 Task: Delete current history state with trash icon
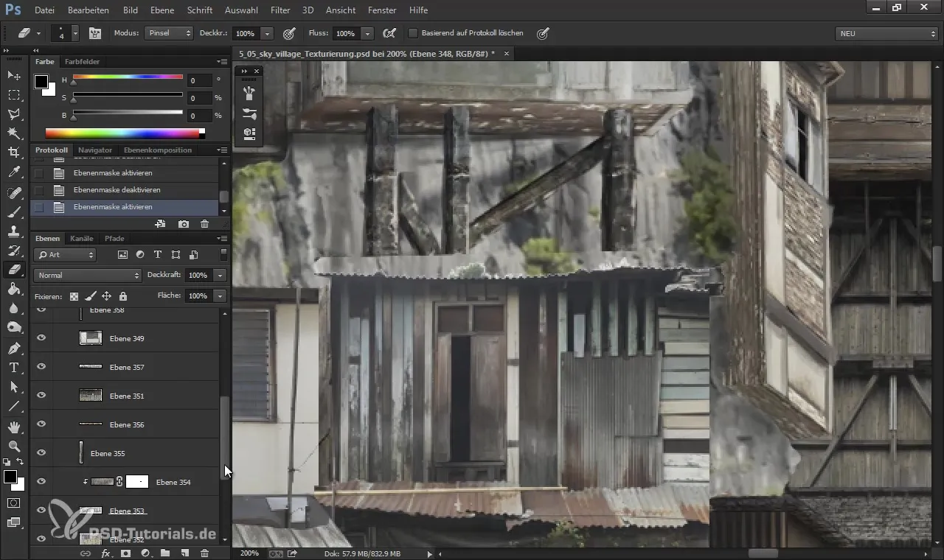click(205, 224)
